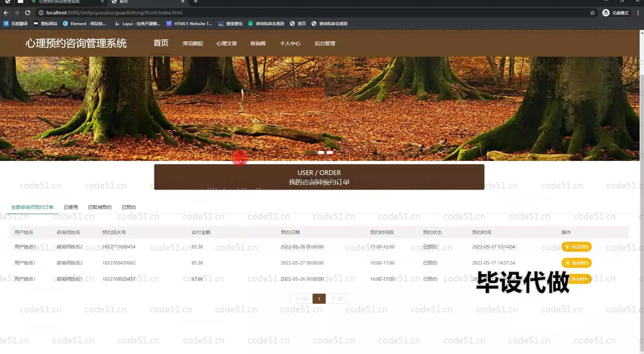Select the second carousel indicator dot
The width and height of the screenshot is (644, 354).
tap(321, 152)
